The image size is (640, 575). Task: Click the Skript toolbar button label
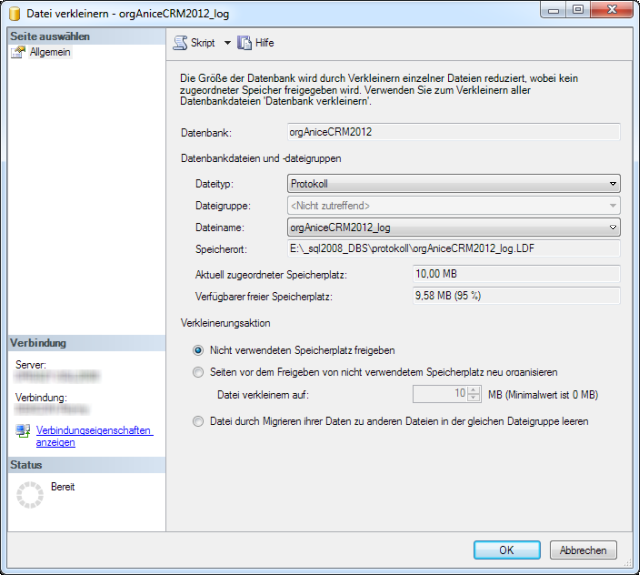point(203,43)
